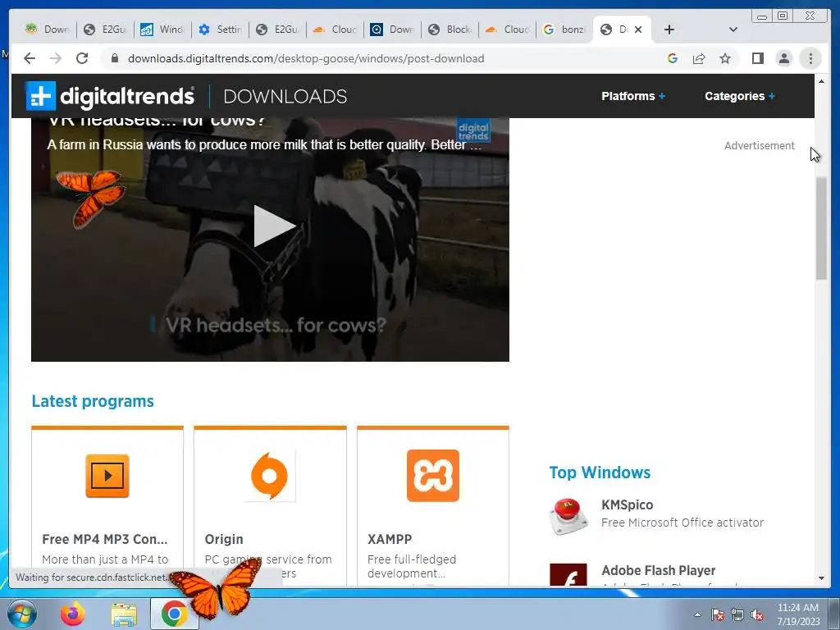Switch to the first E2Gu tab

(106, 30)
